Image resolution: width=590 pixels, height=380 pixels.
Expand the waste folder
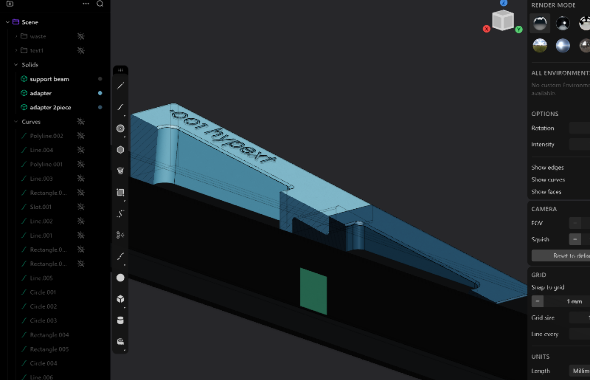16,36
